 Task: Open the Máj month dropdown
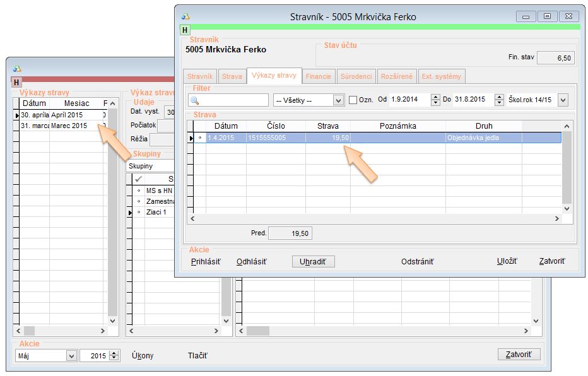[x=71, y=356]
